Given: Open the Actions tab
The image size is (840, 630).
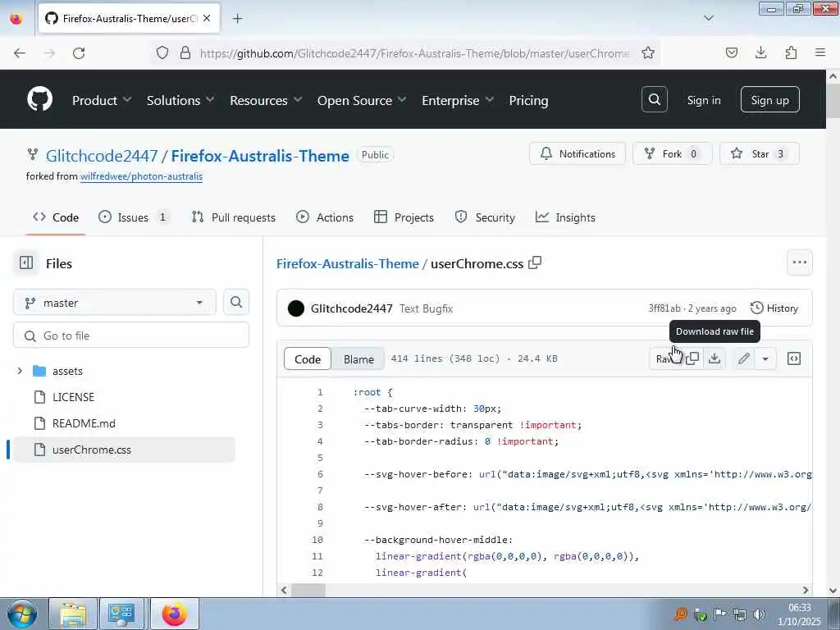Looking at the screenshot, I should pos(325,217).
